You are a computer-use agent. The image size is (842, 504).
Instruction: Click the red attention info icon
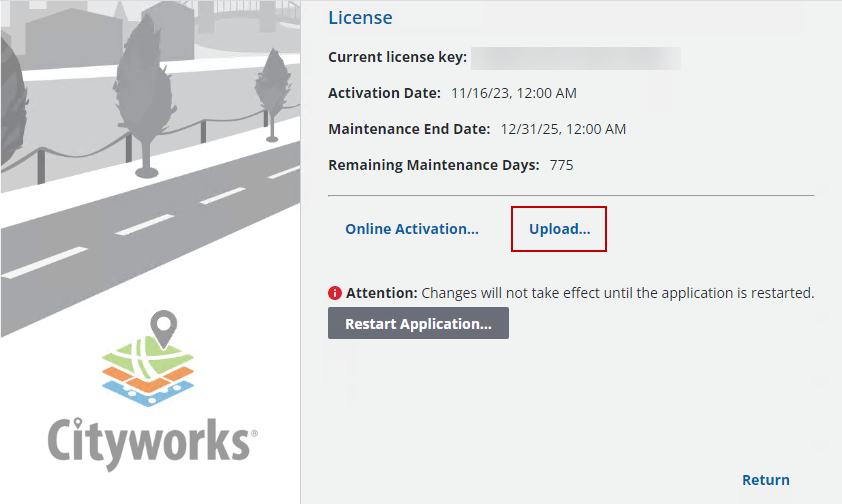335,294
